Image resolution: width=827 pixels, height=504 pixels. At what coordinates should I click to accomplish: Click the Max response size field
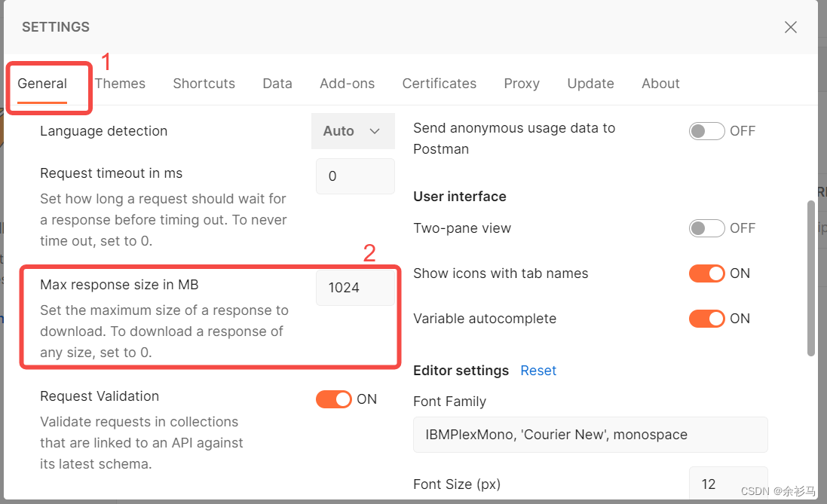coord(355,287)
